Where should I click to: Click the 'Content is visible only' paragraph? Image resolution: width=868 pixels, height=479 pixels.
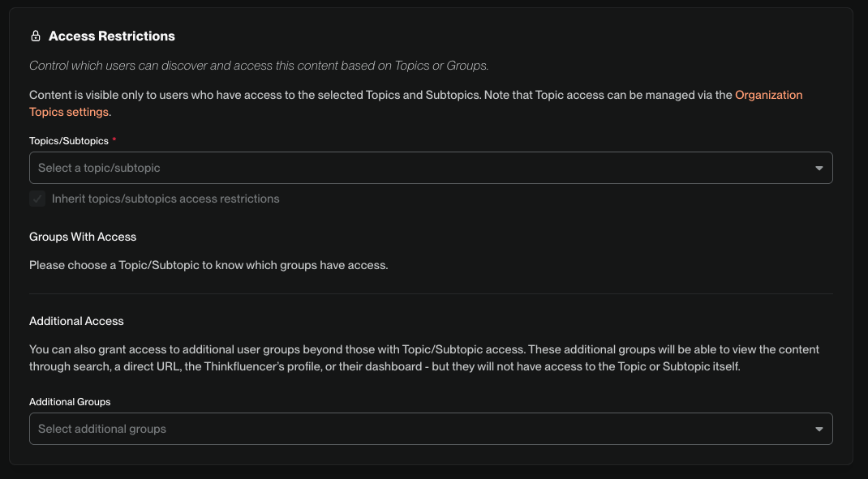tap(415, 104)
